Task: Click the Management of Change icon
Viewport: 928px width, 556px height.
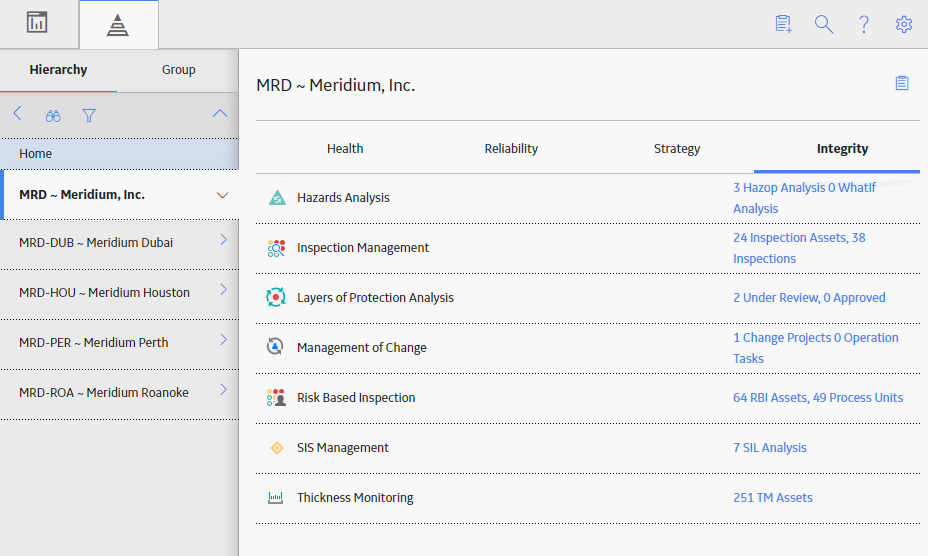Action: [x=275, y=347]
